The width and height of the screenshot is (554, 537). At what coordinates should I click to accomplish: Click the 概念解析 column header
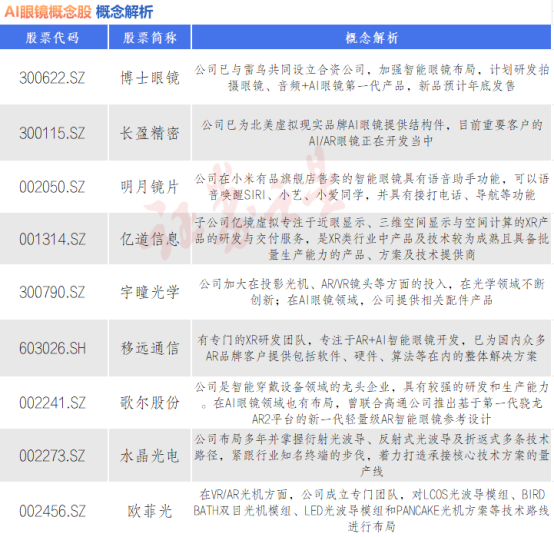(x=371, y=37)
